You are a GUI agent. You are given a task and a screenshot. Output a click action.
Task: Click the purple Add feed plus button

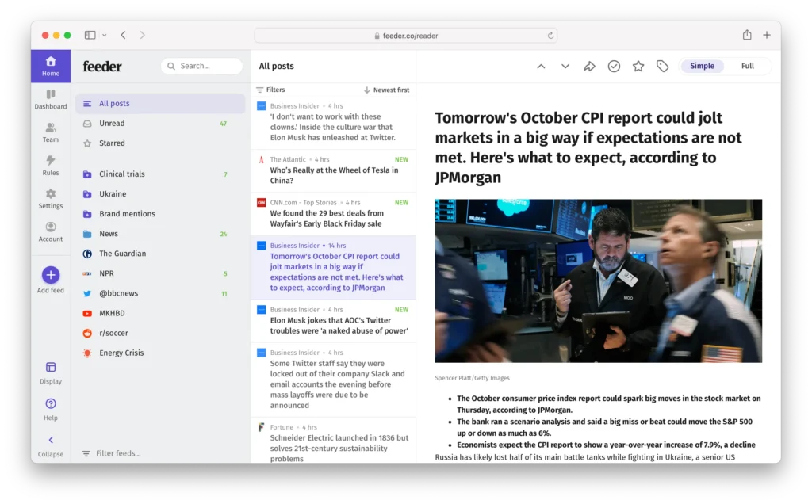click(51, 275)
